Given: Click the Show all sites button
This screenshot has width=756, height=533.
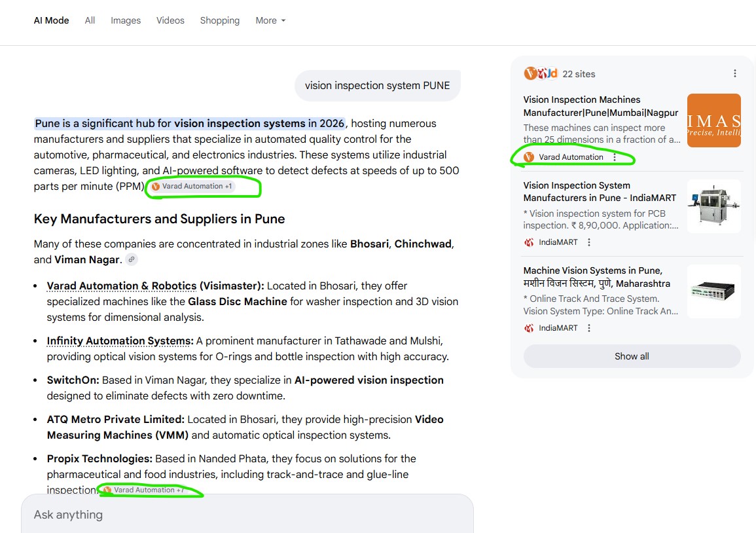Looking at the screenshot, I should click(x=632, y=356).
